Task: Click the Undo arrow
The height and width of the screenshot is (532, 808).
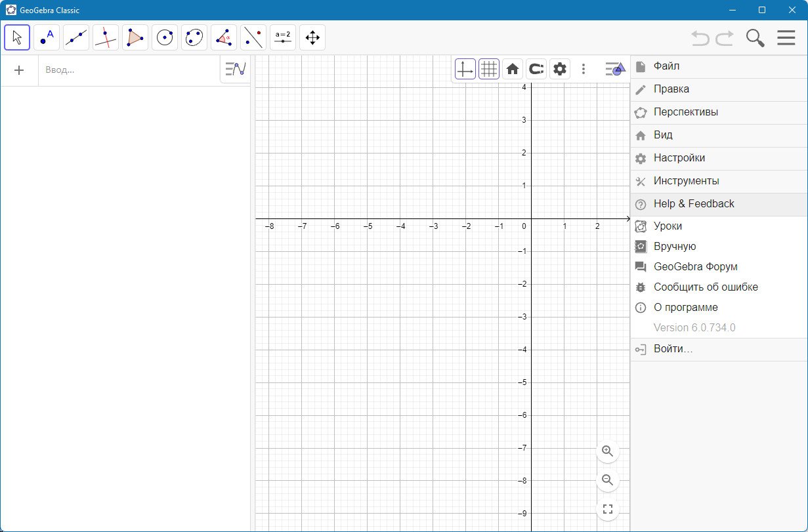Action: point(701,38)
